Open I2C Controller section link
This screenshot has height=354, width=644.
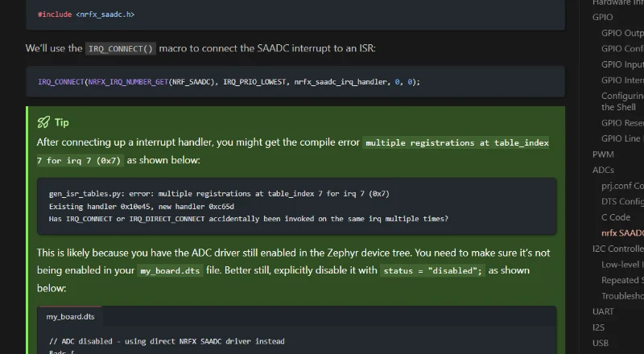pyautogui.click(x=617, y=249)
